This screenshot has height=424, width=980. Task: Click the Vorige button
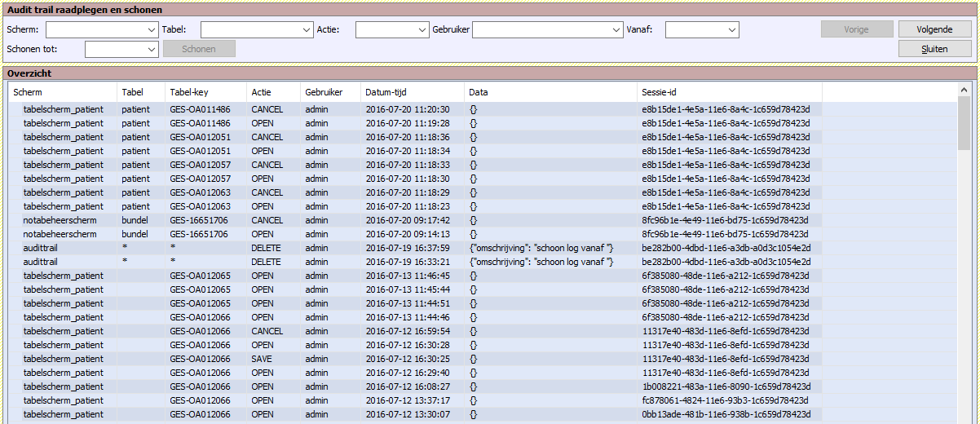tap(857, 29)
